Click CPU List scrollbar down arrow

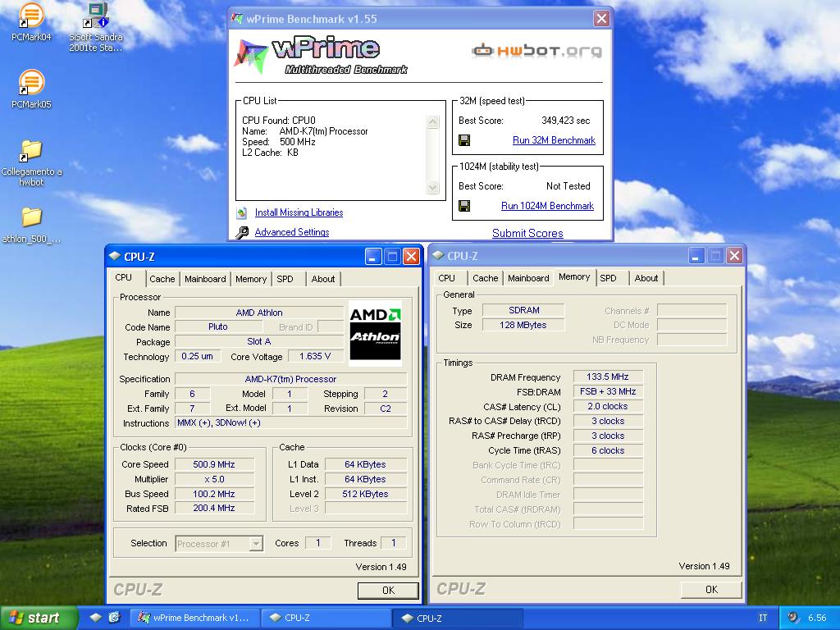point(433,188)
